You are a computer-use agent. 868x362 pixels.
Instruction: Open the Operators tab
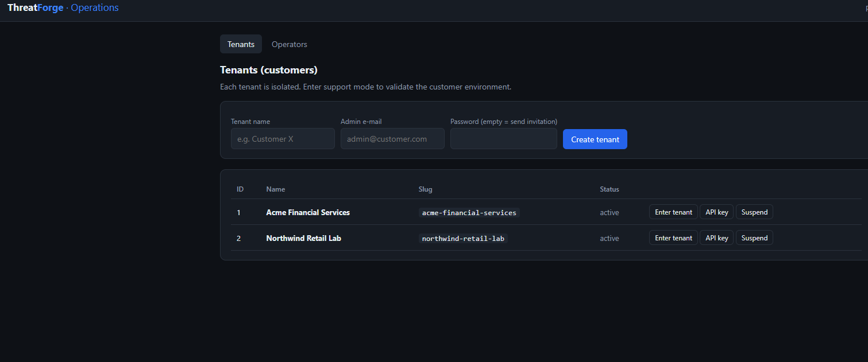point(290,44)
